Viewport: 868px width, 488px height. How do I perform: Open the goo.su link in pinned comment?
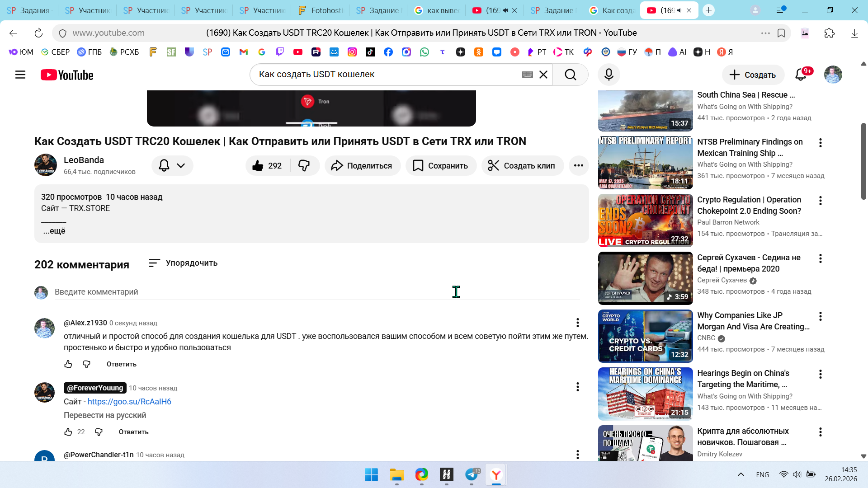pyautogui.click(x=129, y=402)
